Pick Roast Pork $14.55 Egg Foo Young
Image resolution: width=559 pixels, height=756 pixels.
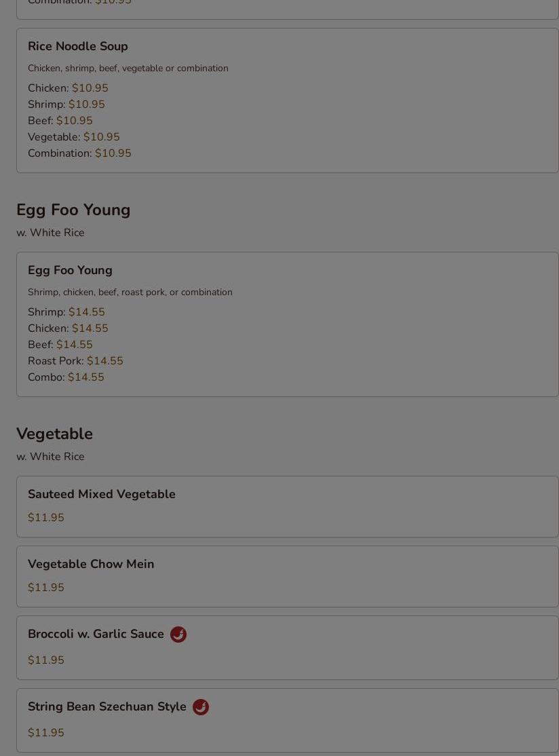[x=76, y=361]
